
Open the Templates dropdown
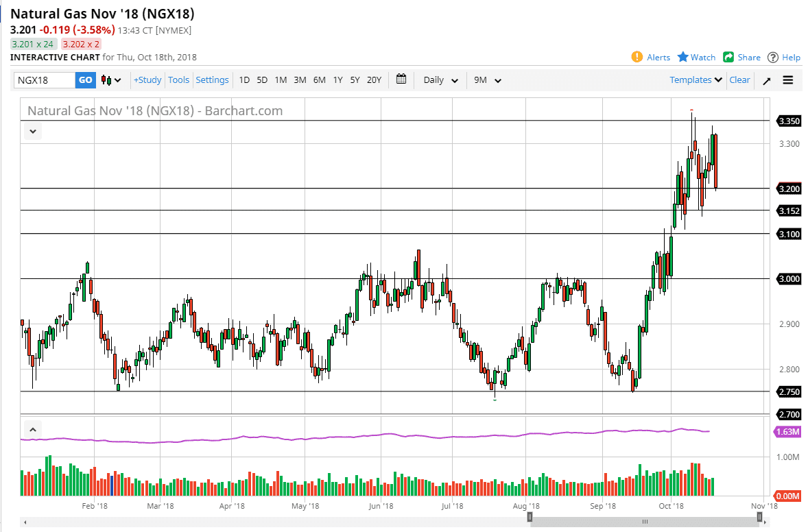696,80
